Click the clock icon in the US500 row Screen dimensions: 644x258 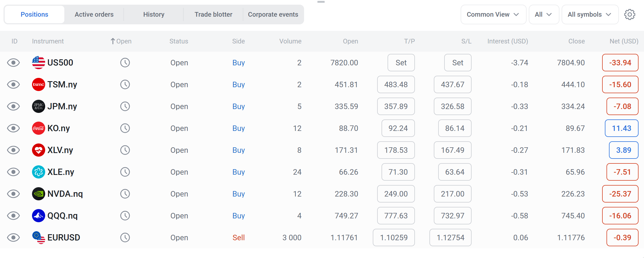[125, 63]
